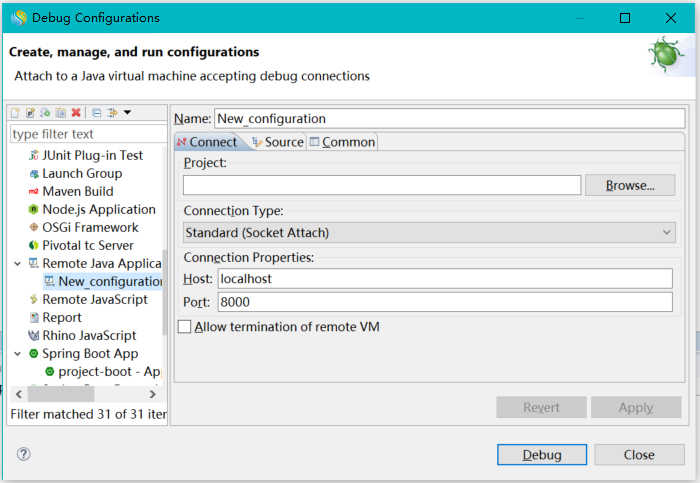Collapse the Remote Java Application node
The image size is (700, 483).
(17, 264)
